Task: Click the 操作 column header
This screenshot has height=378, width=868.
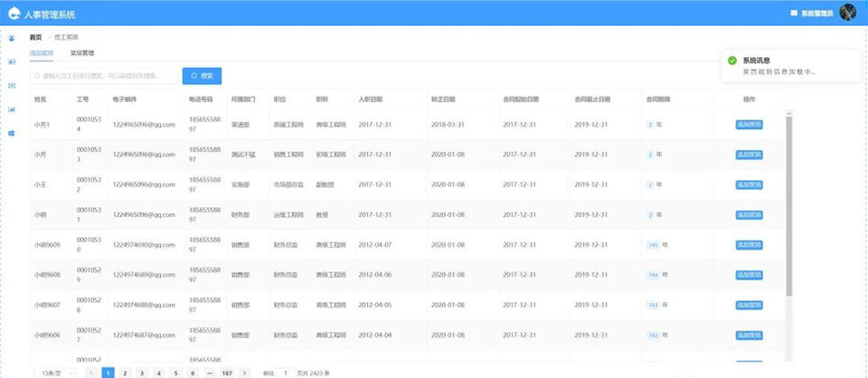Action: [x=749, y=99]
